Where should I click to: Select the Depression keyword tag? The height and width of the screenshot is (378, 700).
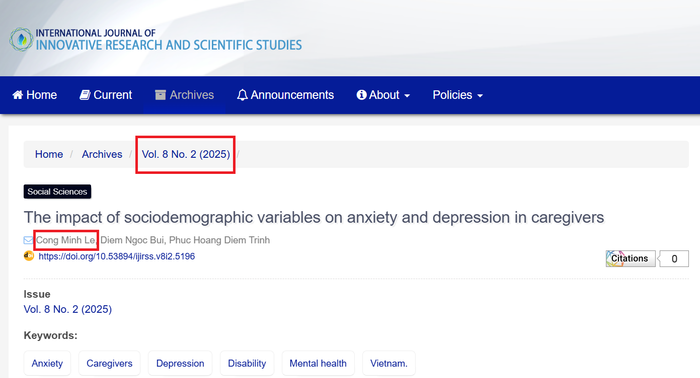pos(180,363)
